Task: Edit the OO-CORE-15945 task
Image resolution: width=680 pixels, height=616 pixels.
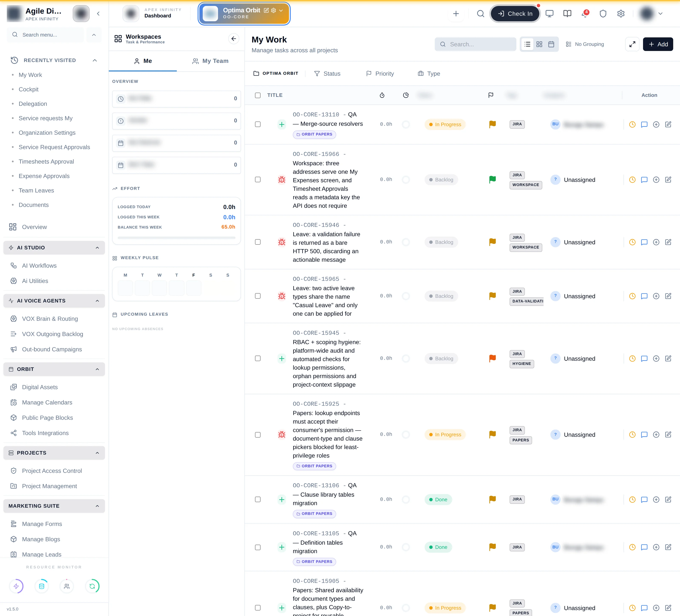Action: 668,358
